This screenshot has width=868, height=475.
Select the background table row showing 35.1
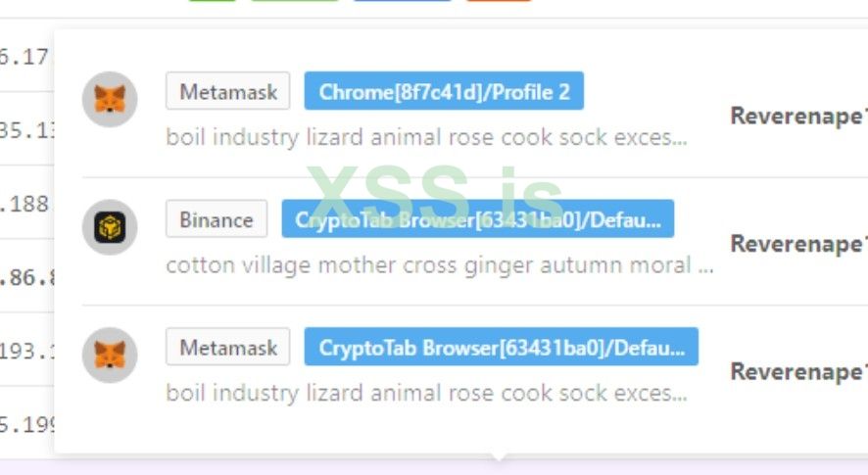tap(26, 130)
